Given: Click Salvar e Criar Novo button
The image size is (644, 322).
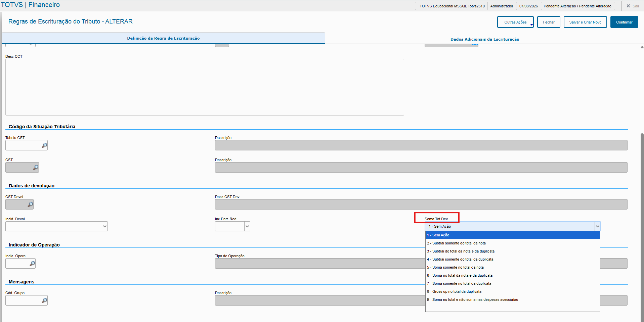Looking at the screenshot, I should [x=585, y=22].
